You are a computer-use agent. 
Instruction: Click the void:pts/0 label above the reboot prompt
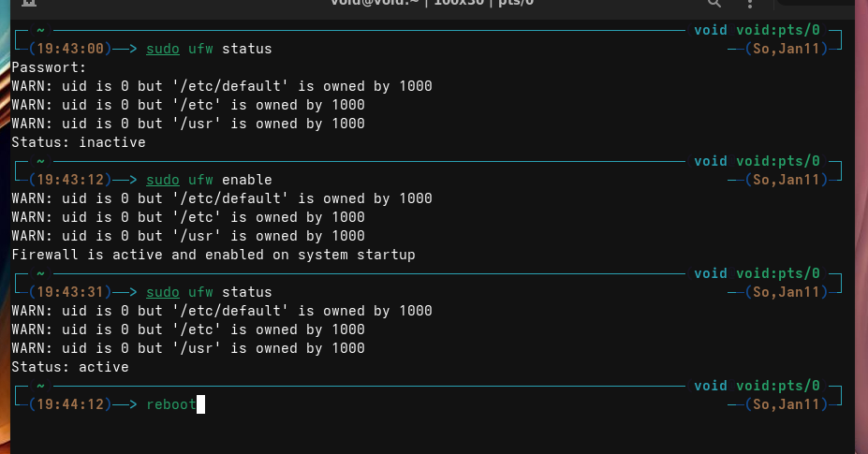[777, 386]
